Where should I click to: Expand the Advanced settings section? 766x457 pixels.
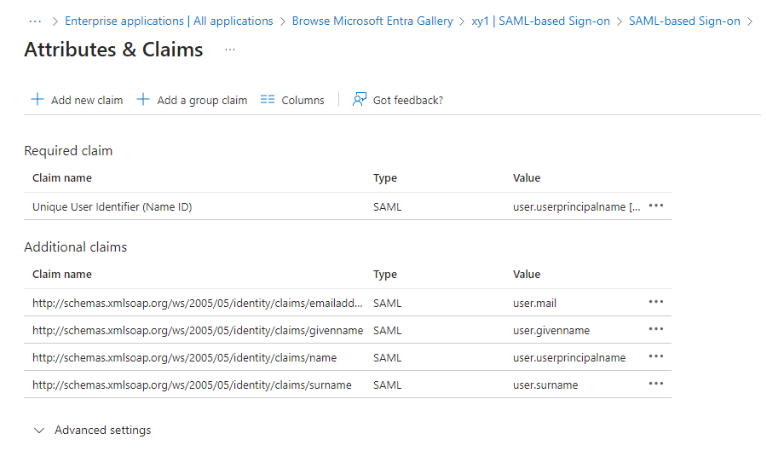pos(92,430)
